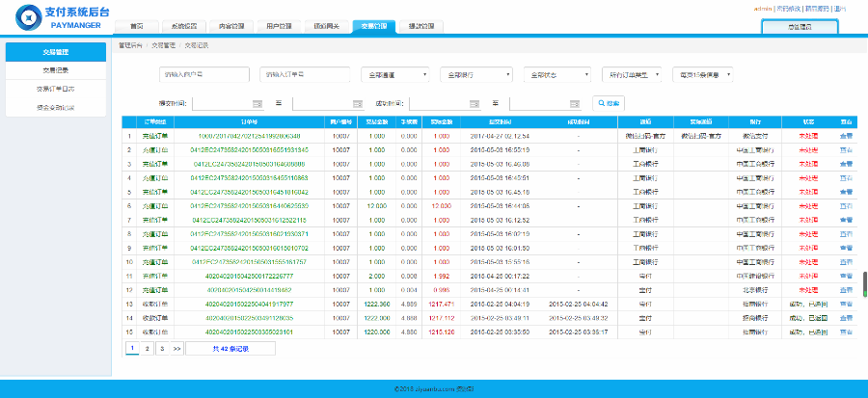Open the 查看 link in row 1

click(x=846, y=136)
